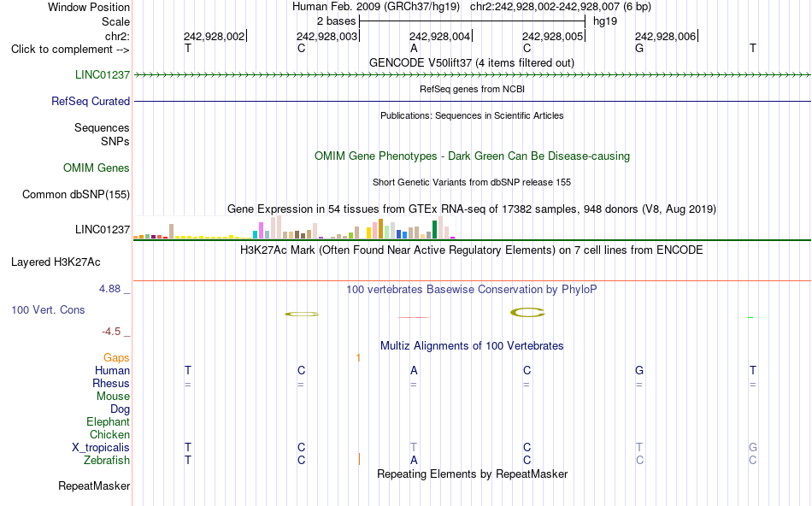The image size is (812, 506).
Task: Click the tall tan bar at the left of the GTEx chart
Action: (172, 231)
